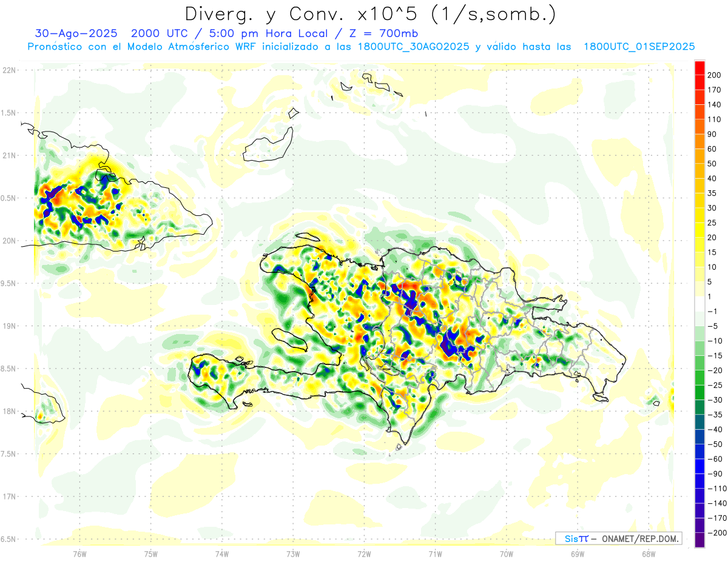Click the '68W' longitude label
The width and height of the screenshot is (728, 562).
[649, 554]
